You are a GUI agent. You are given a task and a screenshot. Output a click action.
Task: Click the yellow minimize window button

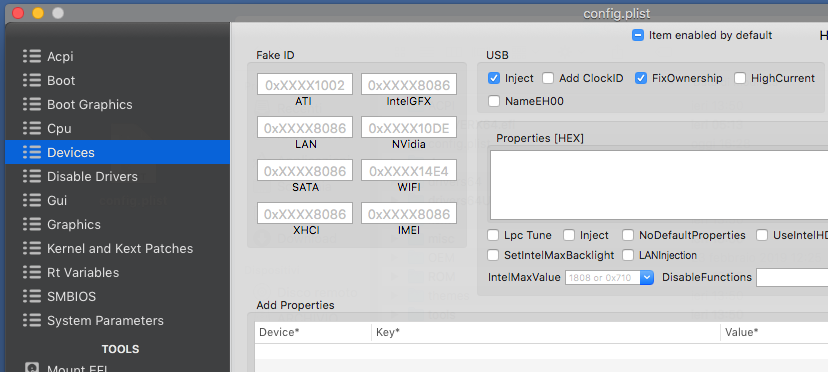pos(38,13)
